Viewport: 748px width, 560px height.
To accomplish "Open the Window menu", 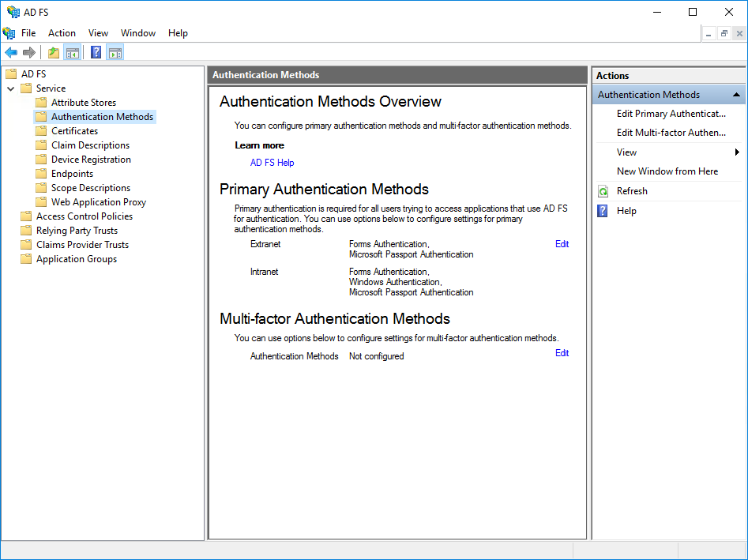I will (x=137, y=33).
